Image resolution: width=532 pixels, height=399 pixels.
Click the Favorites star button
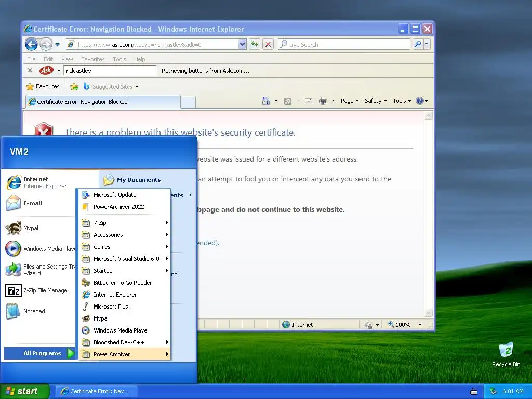point(43,86)
